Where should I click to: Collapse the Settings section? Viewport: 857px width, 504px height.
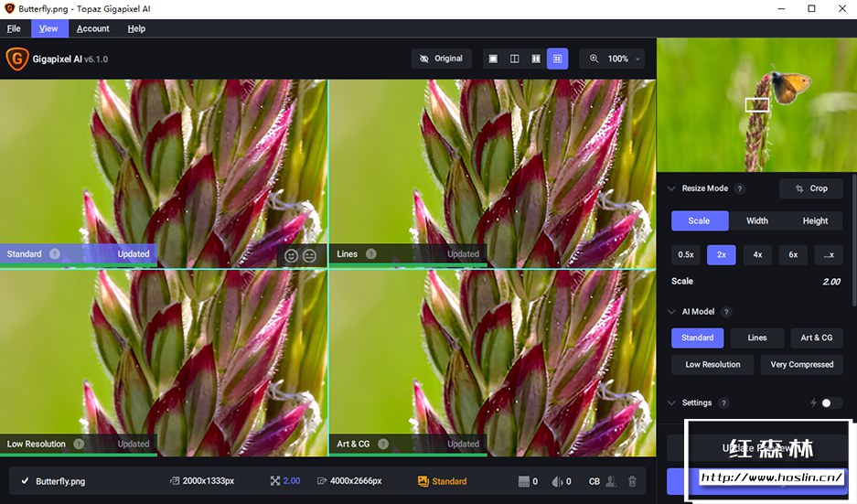671,402
